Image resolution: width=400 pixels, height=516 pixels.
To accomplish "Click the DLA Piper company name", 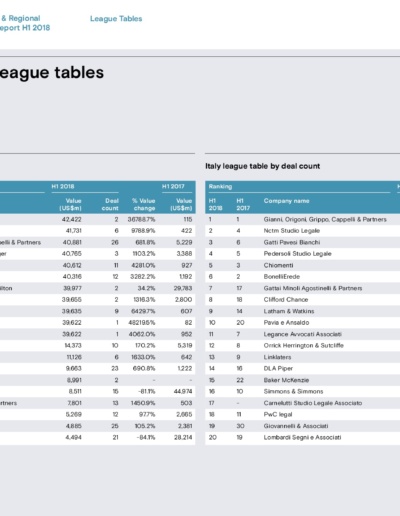I will [x=278, y=368].
